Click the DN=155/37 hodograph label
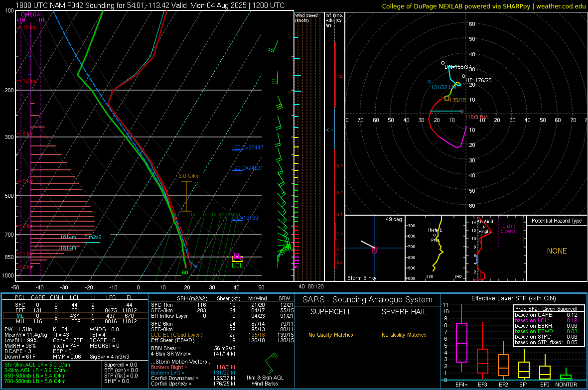Screen dimensions: 588x390 coord(457,67)
